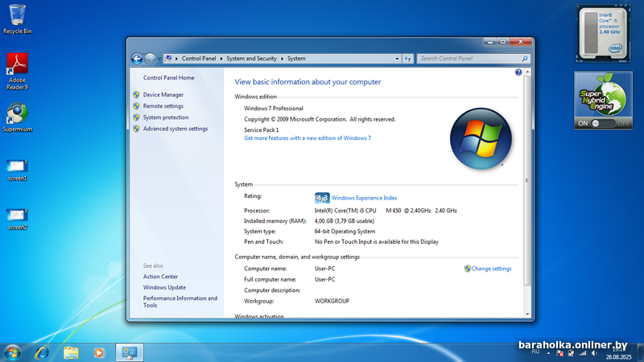This screenshot has height=362, width=644.
Task: Click RU language indicator in tray
Action: coord(535,352)
